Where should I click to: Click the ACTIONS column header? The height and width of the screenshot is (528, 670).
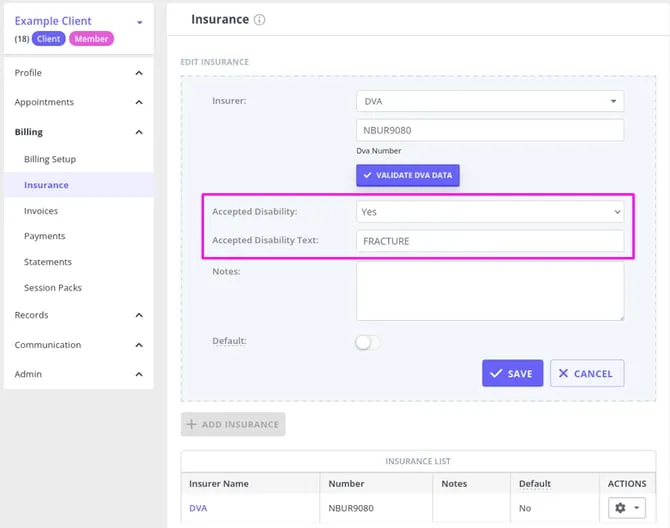(x=627, y=484)
